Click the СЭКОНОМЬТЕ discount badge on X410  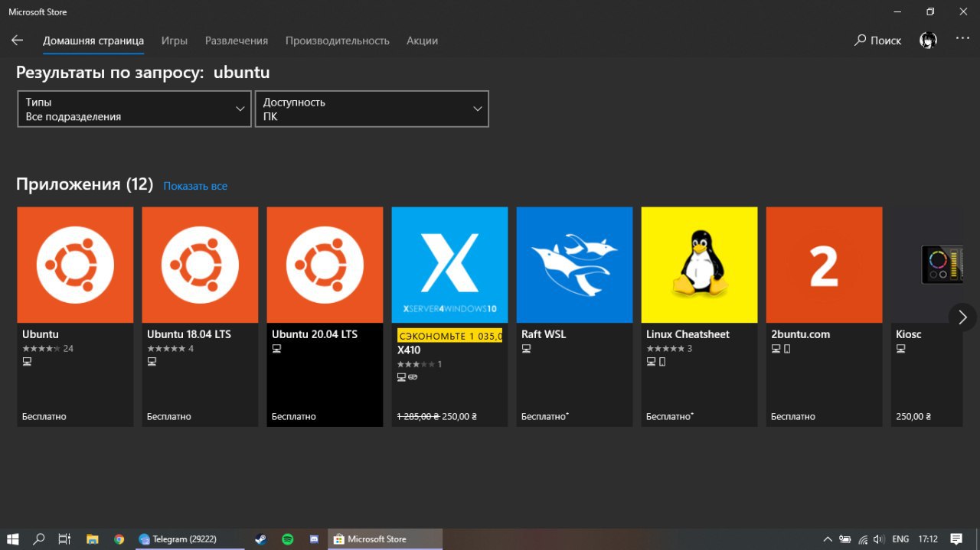point(449,336)
